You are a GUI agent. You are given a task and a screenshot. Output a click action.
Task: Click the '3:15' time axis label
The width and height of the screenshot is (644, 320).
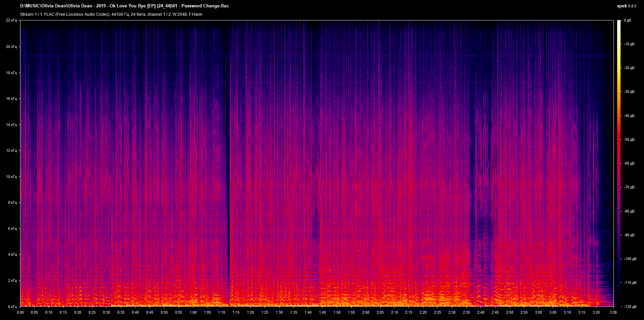click(x=582, y=312)
